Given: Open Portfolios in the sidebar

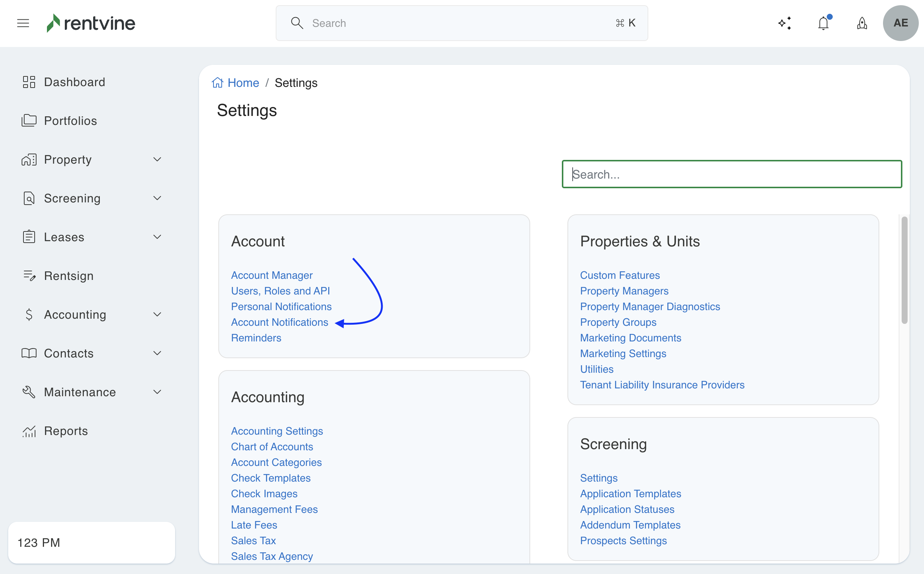Looking at the screenshot, I should tap(70, 121).
